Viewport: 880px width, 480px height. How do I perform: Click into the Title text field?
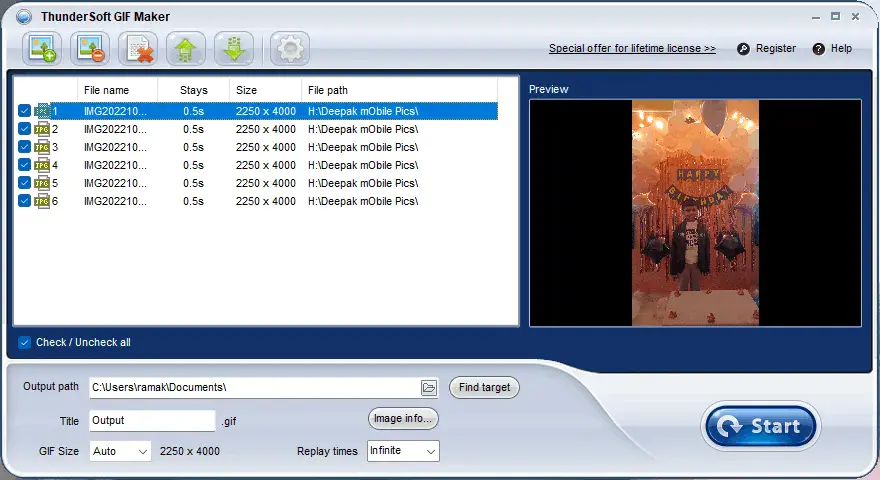pyautogui.click(x=152, y=421)
